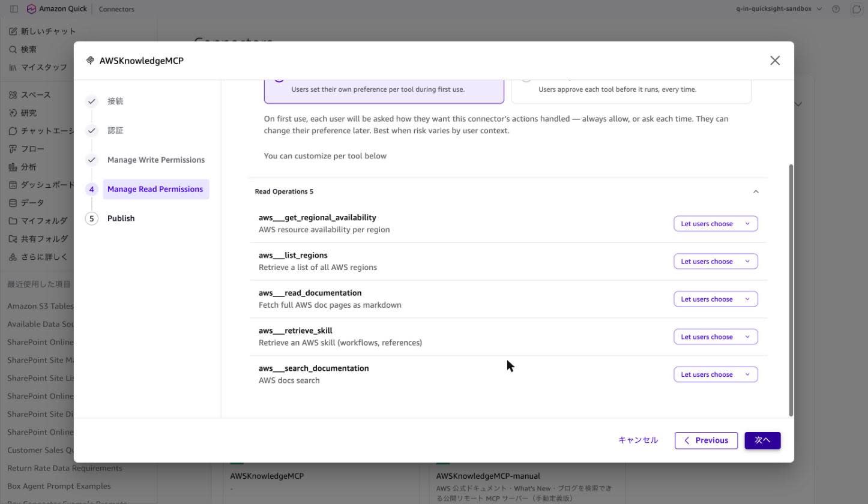Open Return Rate Data Requirements recent item
868x504 pixels.
pos(65,468)
